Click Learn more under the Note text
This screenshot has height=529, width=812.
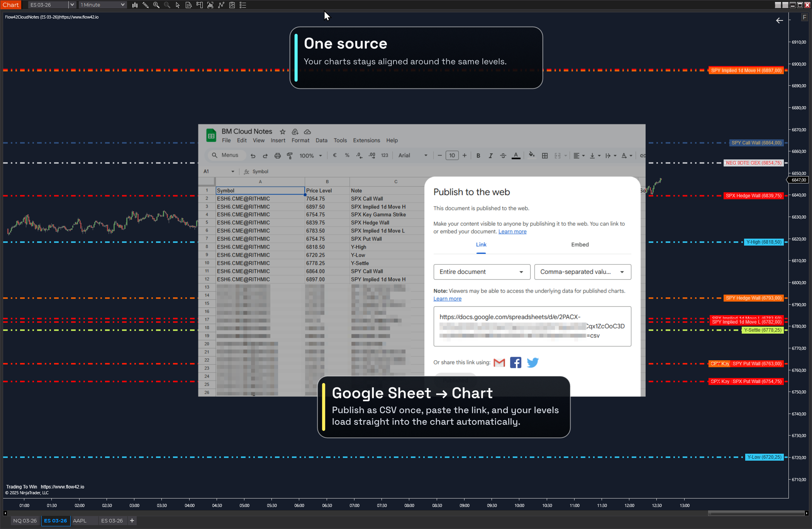pos(447,299)
